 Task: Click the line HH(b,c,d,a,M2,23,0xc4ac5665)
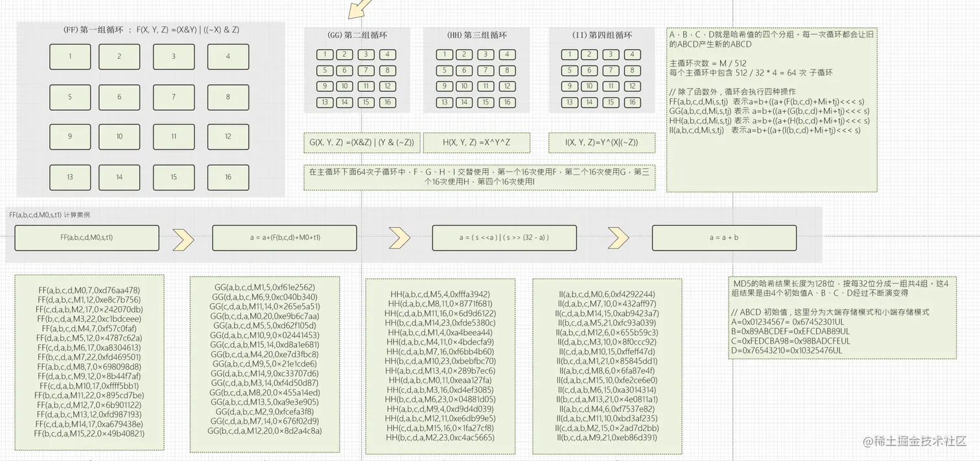click(x=440, y=438)
